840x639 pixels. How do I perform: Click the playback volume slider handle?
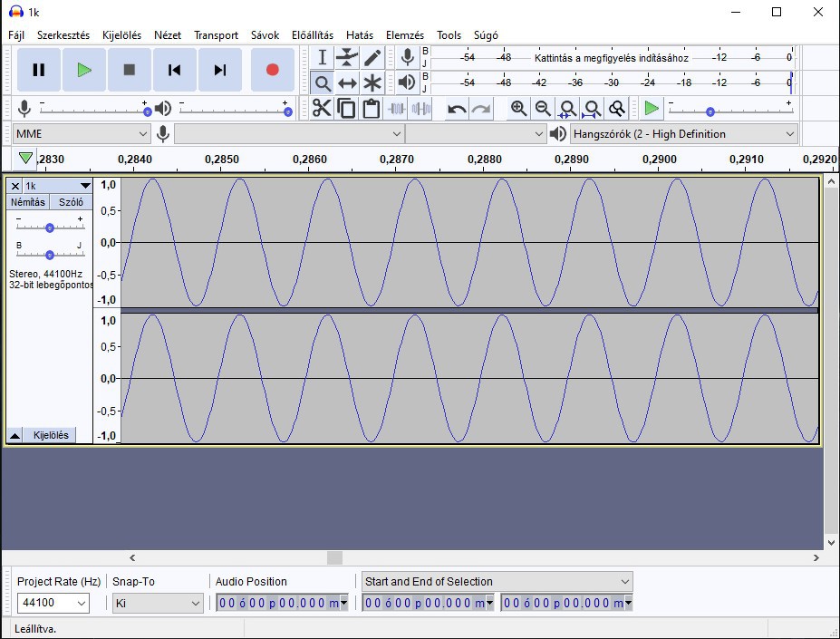pyautogui.click(x=287, y=111)
